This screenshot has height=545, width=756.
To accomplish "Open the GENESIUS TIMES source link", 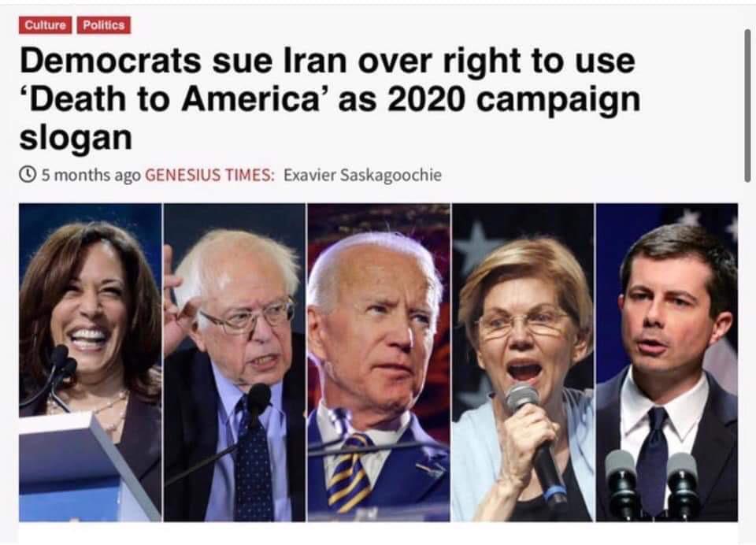I will (x=209, y=175).
